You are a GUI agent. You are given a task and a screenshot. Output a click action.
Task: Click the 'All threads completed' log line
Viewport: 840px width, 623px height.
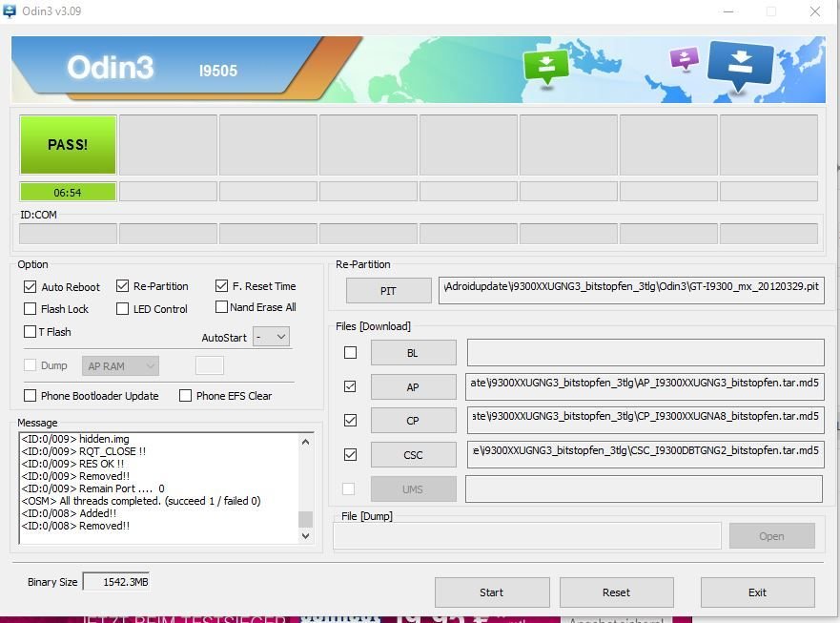click(x=141, y=501)
